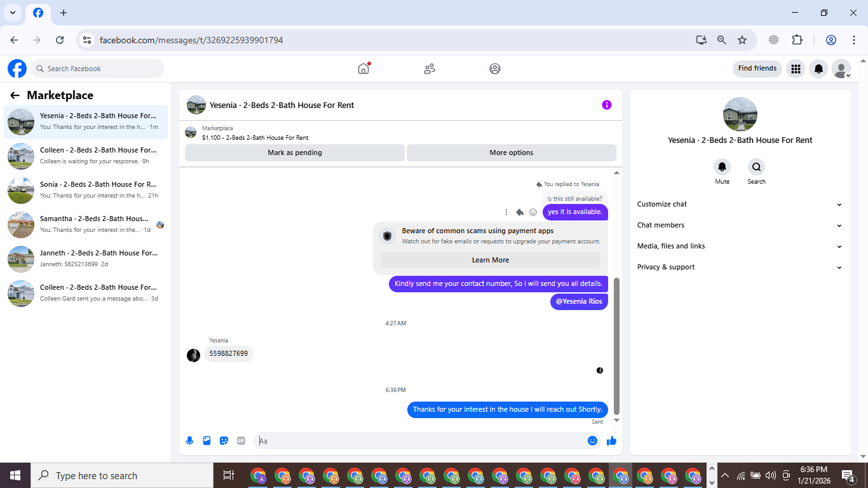868x488 pixels.
Task: Open browser extensions puzzle icon
Action: (x=797, y=40)
